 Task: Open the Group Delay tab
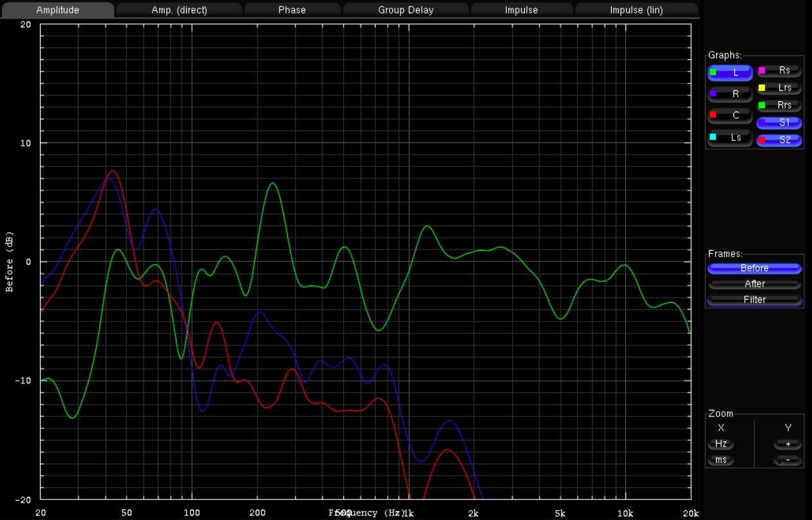(406, 10)
